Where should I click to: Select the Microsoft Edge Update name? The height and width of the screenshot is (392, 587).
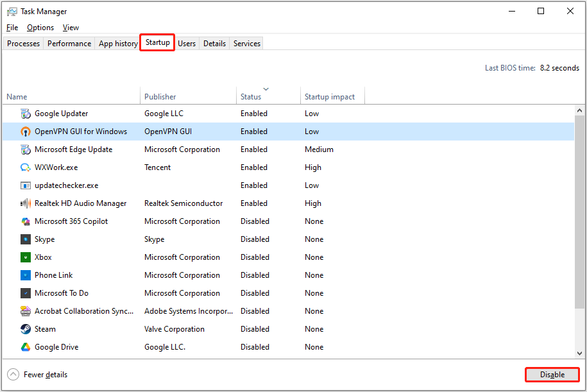point(73,149)
